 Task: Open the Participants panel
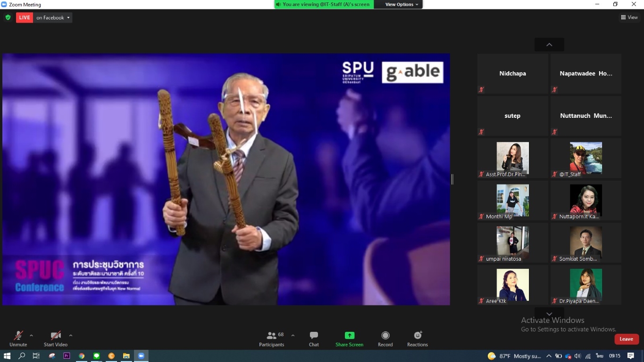click(272, 338)
